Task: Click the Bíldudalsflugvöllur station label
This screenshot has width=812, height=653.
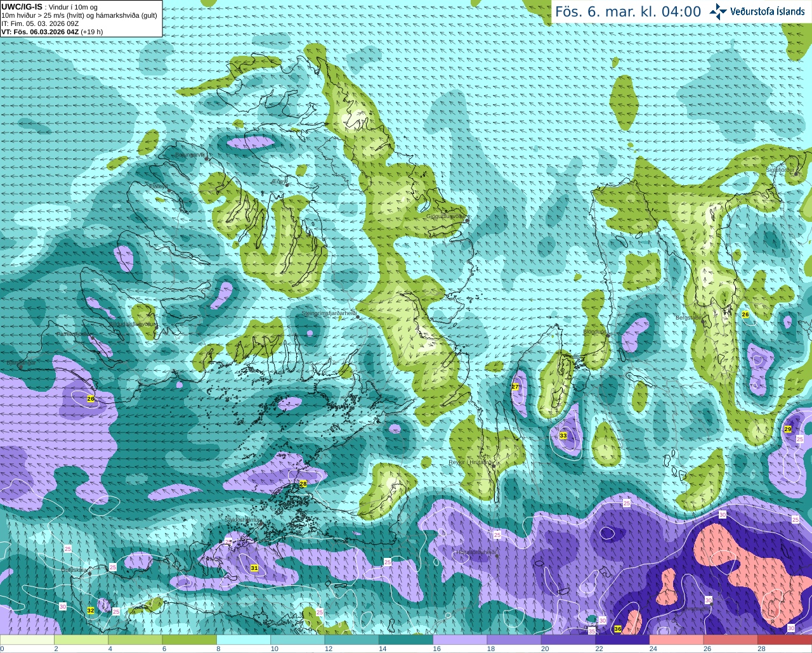Action: coord(133,323)
